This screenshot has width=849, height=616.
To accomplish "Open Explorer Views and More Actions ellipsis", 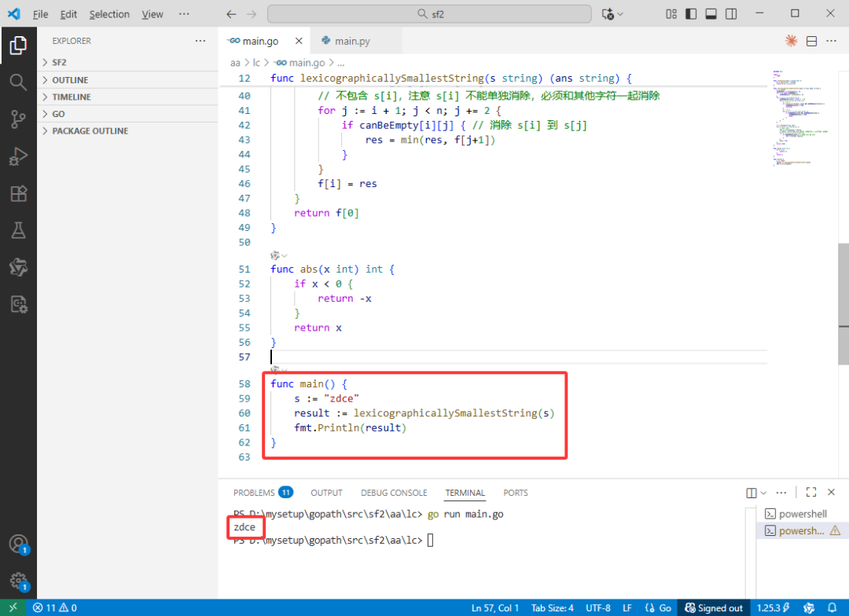I will click(200, 41).
